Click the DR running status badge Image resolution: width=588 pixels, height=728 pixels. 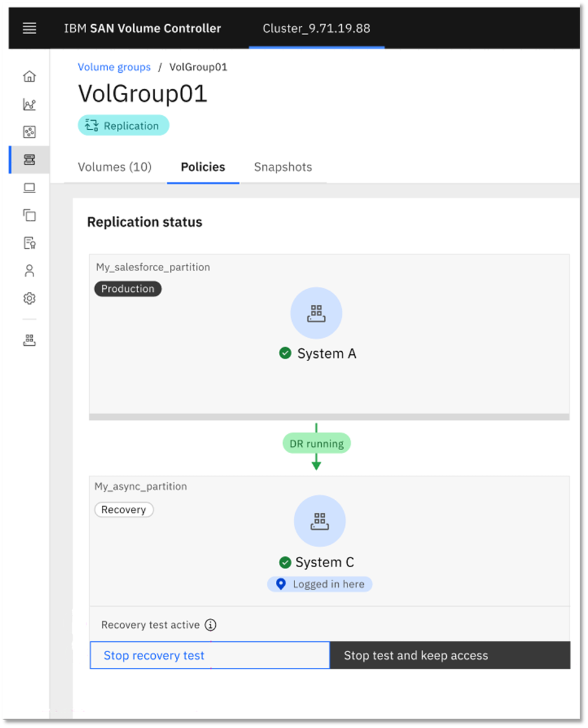coord(316,443)
